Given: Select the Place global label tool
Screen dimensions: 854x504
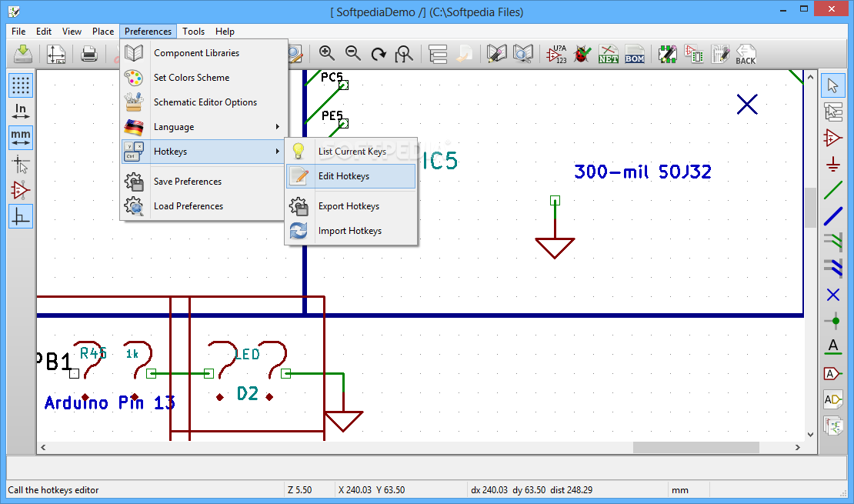Looking at the screenshot, I should coord(832,373).
